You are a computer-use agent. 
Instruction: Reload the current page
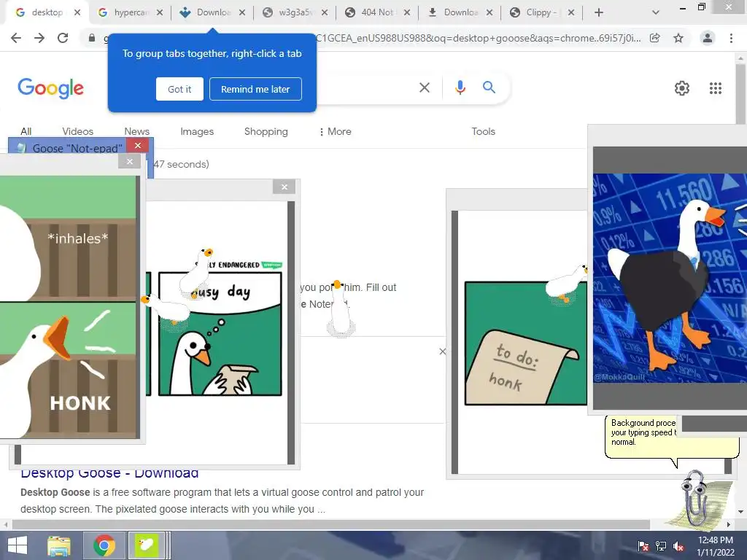pyautogui.click(x=63, y=38)
